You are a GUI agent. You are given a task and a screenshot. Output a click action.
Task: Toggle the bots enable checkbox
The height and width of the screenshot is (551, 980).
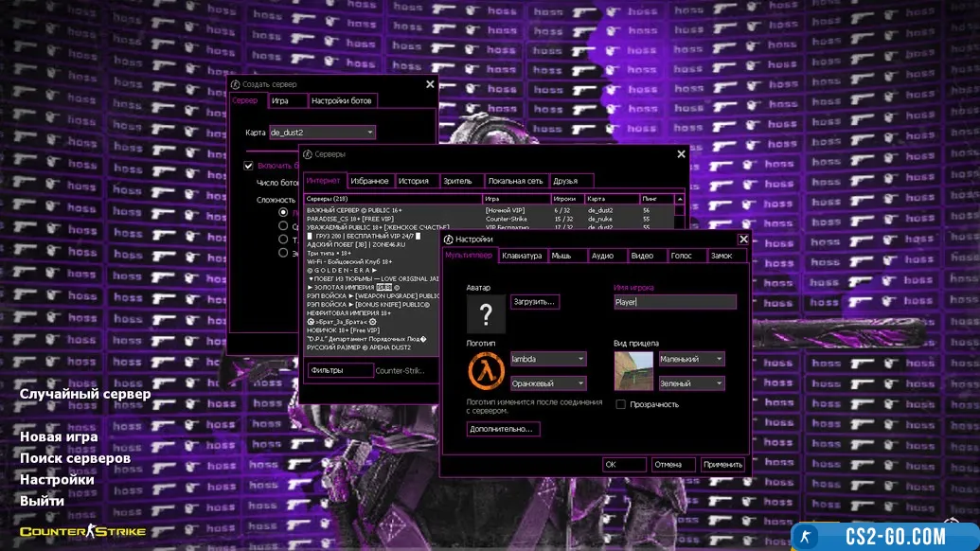point(248,166)
